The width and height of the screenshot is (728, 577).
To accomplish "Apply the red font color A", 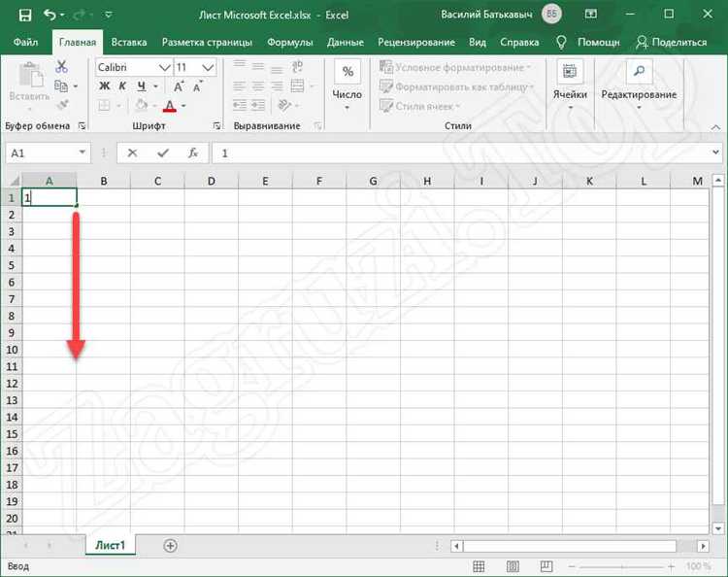I will [x=170, y=106].
